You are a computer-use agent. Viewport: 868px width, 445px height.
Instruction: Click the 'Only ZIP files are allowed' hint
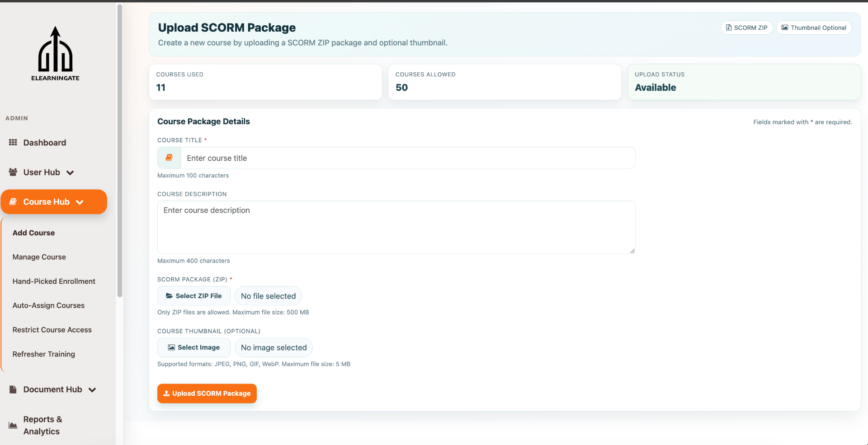click(233, 312)
